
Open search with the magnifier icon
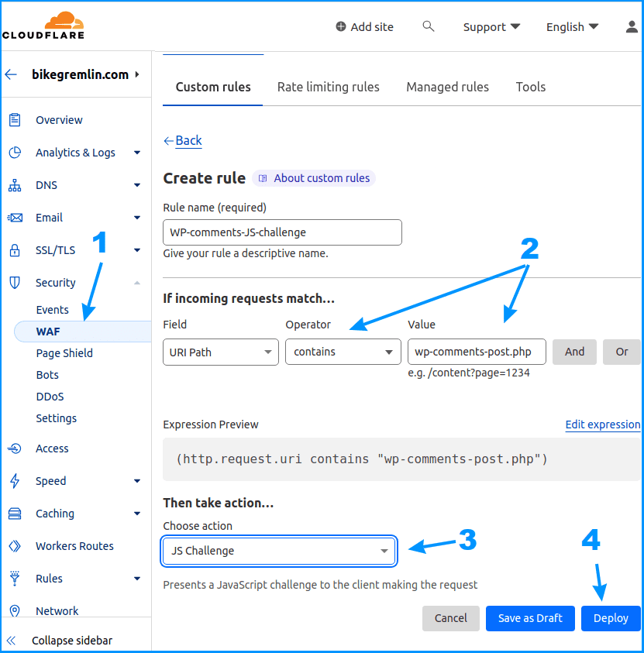click(x=429, y=26)
